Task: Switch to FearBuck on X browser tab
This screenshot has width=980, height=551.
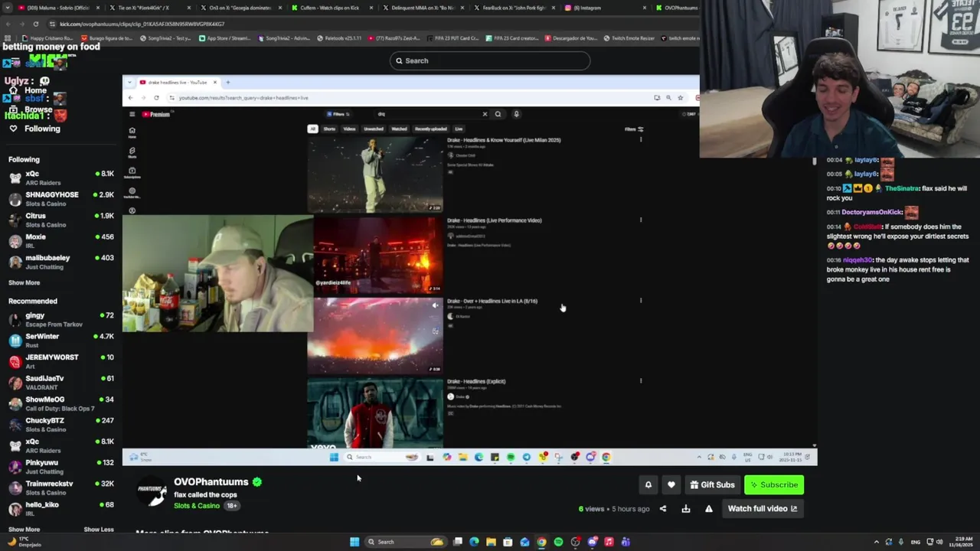Action: [x=513, y=8]
